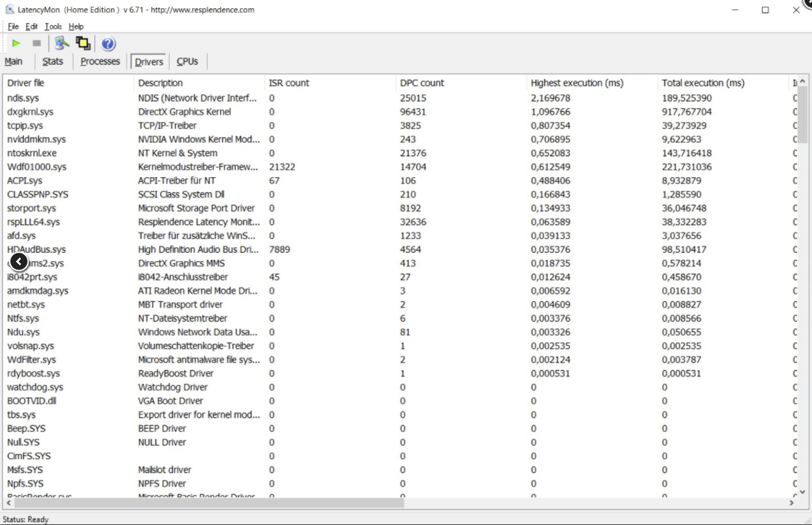Screen dimensions: 812x525
Task: Select the dxgkrnl.sys driver row
Action: click(x=400, y=112)
